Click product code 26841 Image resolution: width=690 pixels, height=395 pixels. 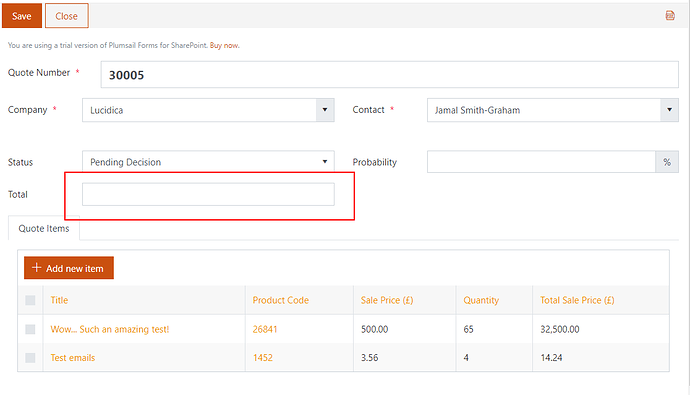[x=264, y=329]
